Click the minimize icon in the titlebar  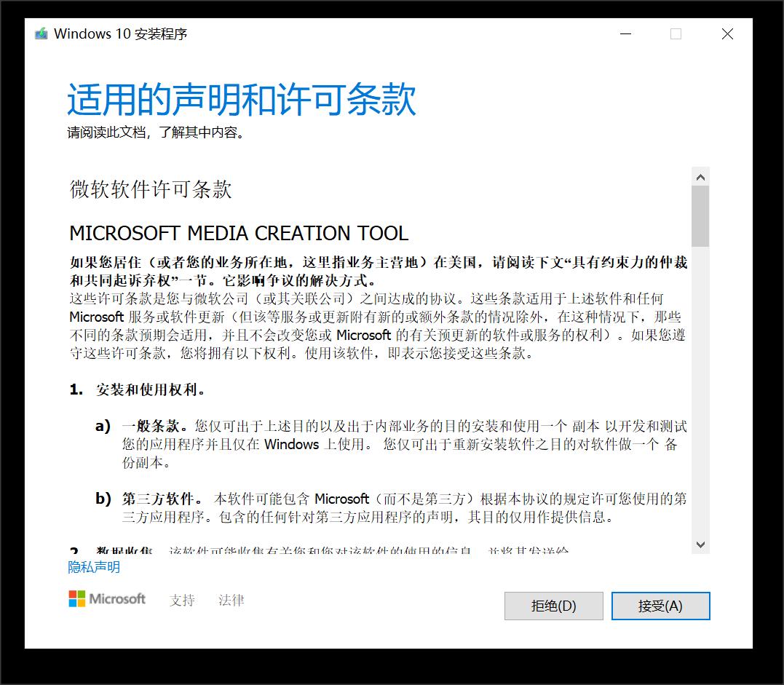point(625,33)
